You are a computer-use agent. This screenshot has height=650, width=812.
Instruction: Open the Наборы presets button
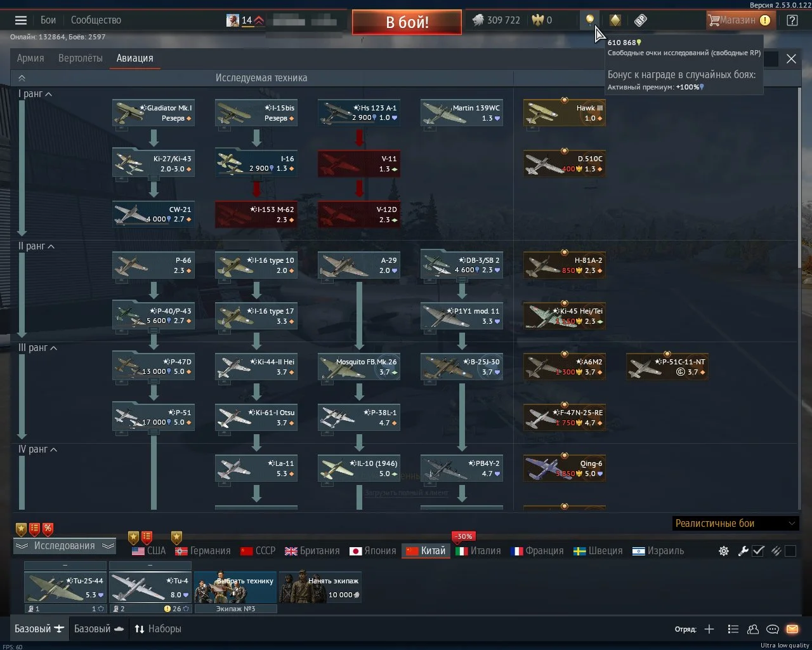[158, 629]
